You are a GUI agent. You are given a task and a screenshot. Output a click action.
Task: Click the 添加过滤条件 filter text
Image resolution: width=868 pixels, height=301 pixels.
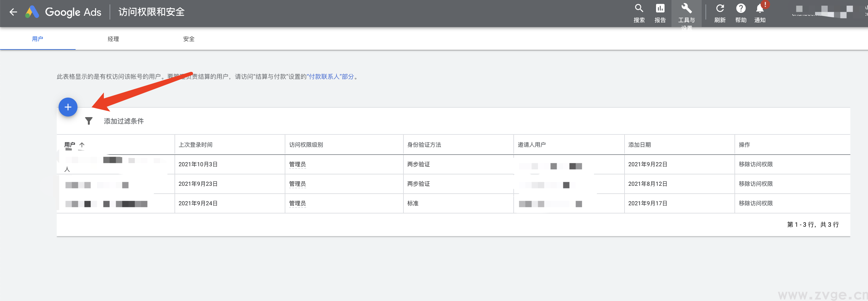123,121
